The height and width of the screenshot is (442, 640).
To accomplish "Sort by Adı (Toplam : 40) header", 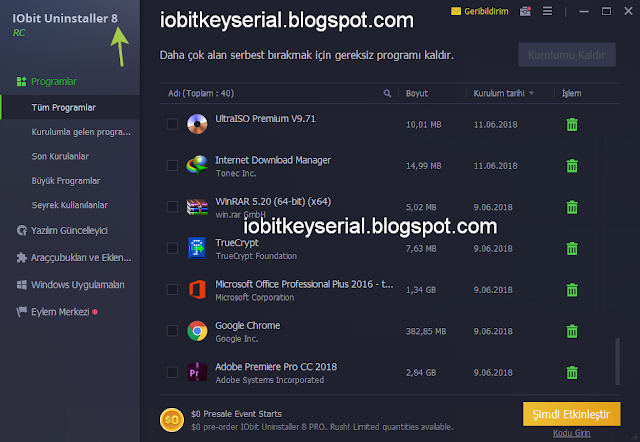I will point(201,93).
